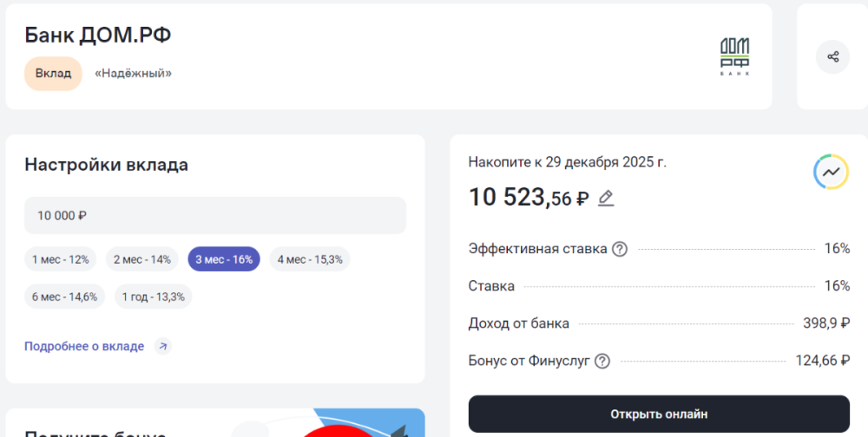Open the Подробнее о вкладе link
The height and width of the screenshot is (437, 868).
coord(84,347)
